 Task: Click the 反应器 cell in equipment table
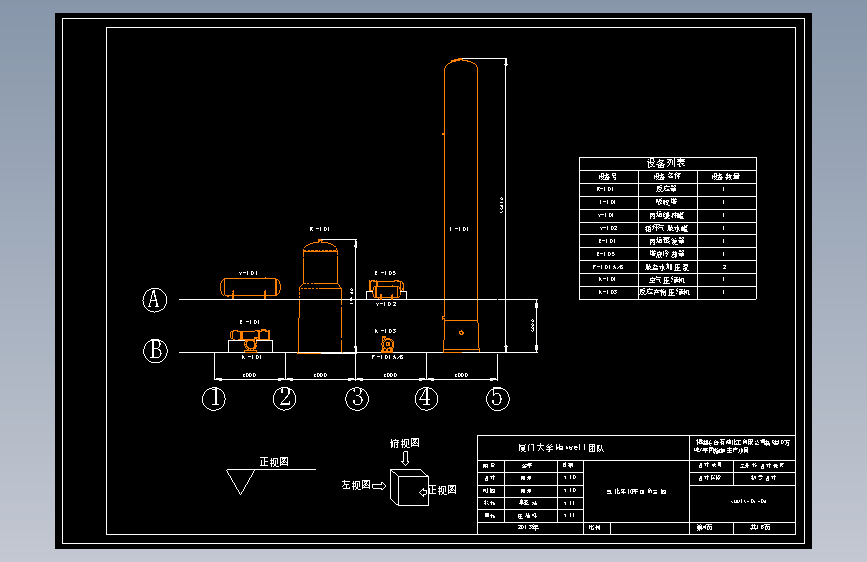click(x=667, y=189)
